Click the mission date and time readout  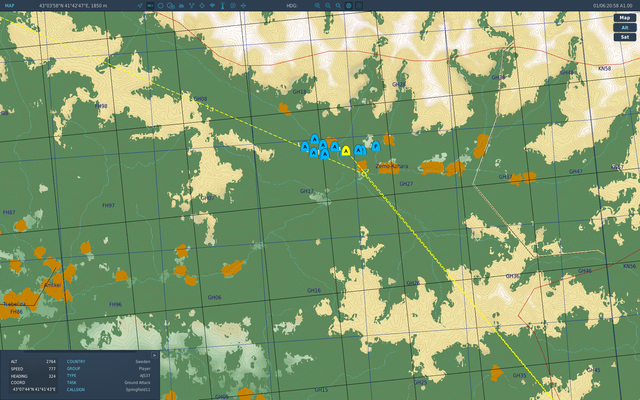click(612, 6)
